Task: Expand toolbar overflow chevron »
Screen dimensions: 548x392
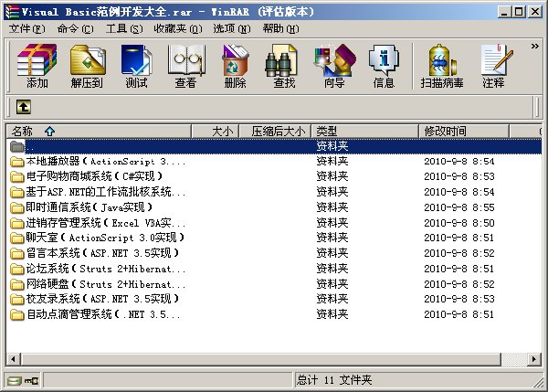Action: (534, 47)
